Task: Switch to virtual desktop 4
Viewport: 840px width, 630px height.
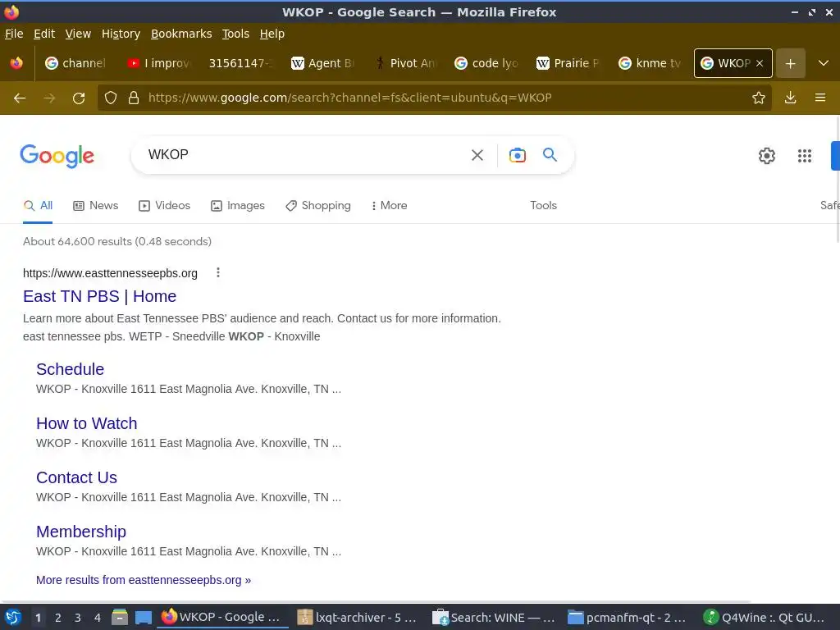Action: [x=97, y=618]
